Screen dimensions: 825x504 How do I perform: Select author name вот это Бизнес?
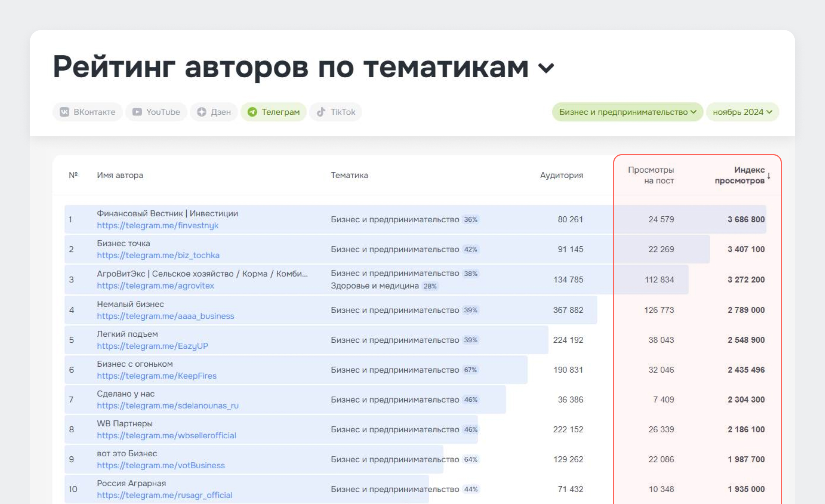point(127,453)
